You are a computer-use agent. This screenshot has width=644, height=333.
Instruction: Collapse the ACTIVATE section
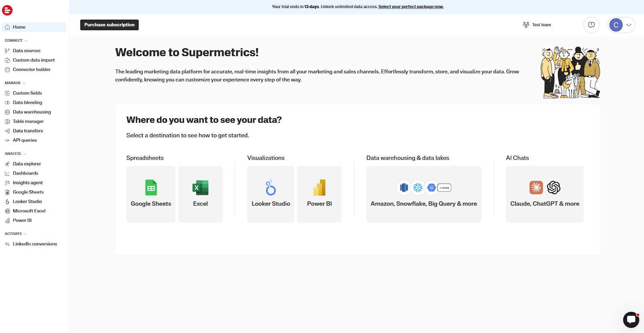click(x=16, y=234)
